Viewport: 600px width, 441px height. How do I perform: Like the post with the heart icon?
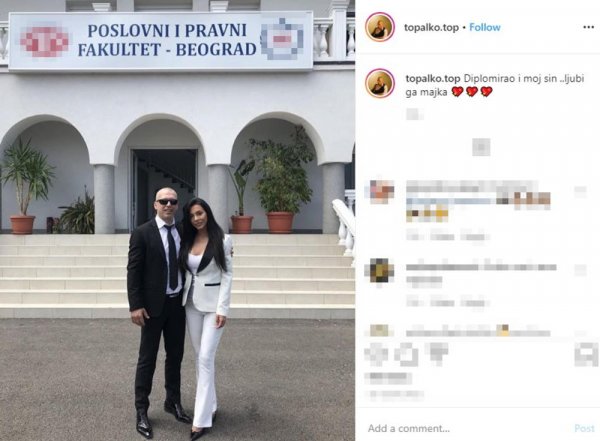pyautogui.click(x=376, y=354)
